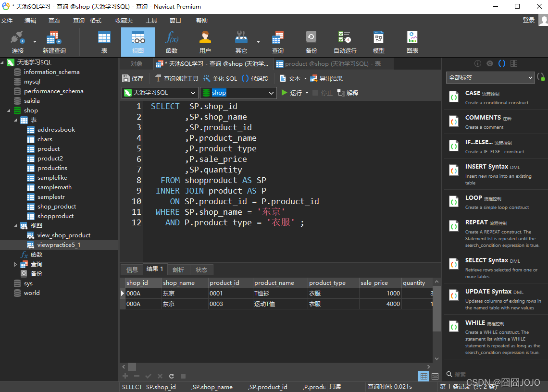Open the 工具 tools menu
Viewport: 548px width, 392px height.
coord(151,21)
